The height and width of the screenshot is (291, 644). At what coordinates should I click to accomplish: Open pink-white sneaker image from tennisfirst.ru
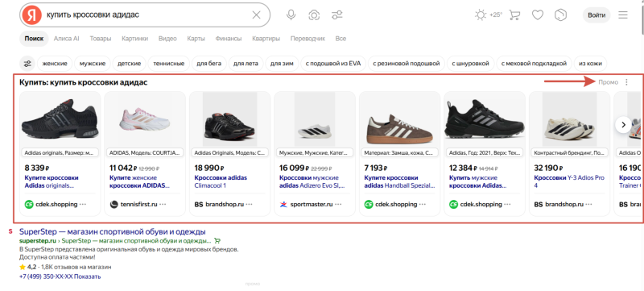145,119
